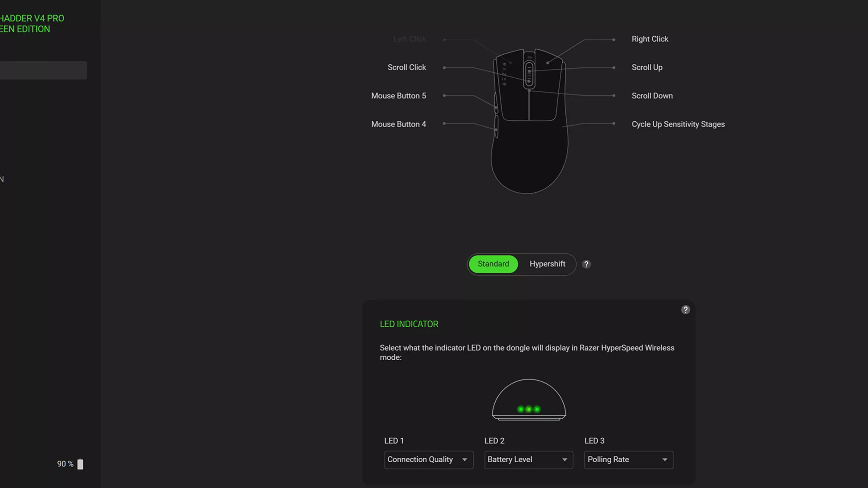Image resolution: width=868 pixels, height=488 pixels.
Task: Click the mouse diagram illustration
Action: coord(529,121)
